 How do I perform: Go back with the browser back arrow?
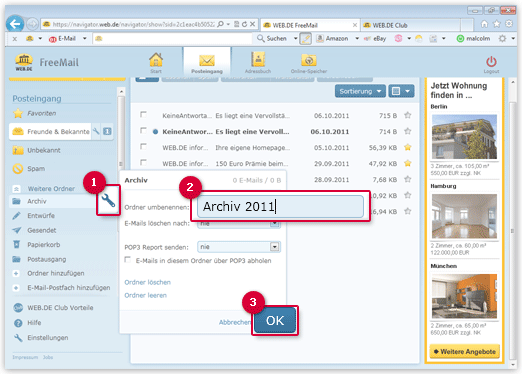point(15,24)
